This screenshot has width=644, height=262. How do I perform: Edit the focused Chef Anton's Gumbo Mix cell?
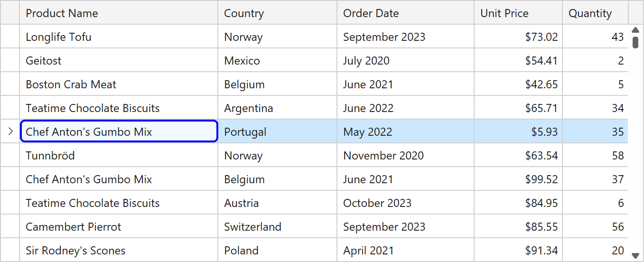(x=119, y=131)
